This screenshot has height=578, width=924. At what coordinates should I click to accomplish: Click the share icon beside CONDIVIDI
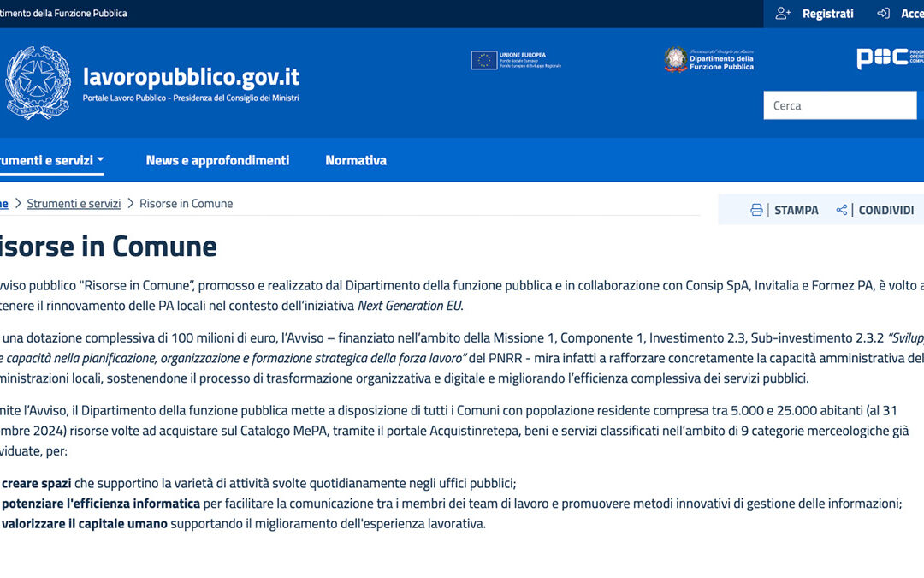(x=841, y=209)
